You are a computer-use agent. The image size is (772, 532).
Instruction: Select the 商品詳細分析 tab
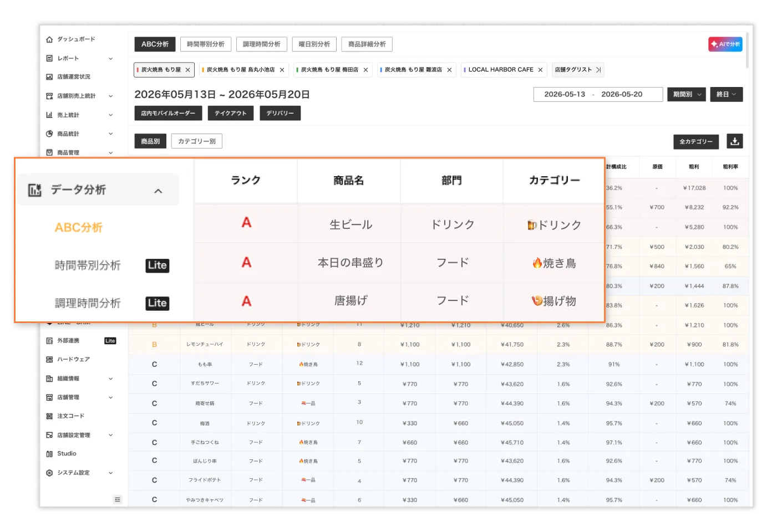coord(367,44)
